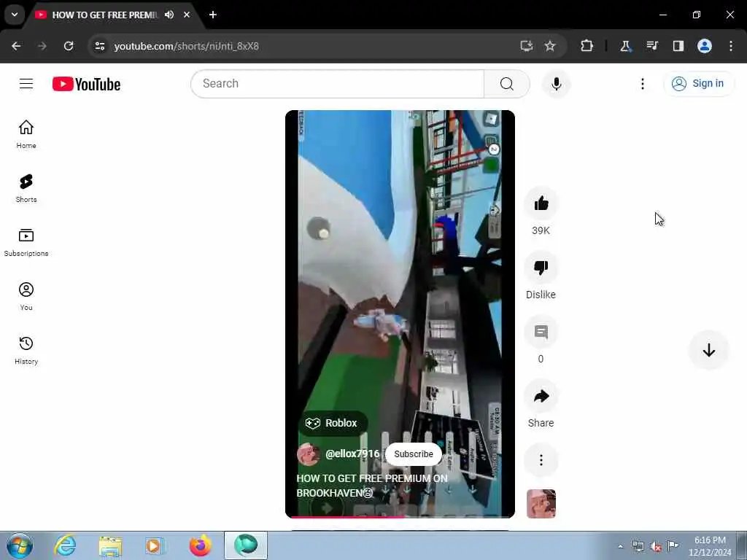Focus the YouTube Search field
Screen dimensions: 747x560
[338, 84]
